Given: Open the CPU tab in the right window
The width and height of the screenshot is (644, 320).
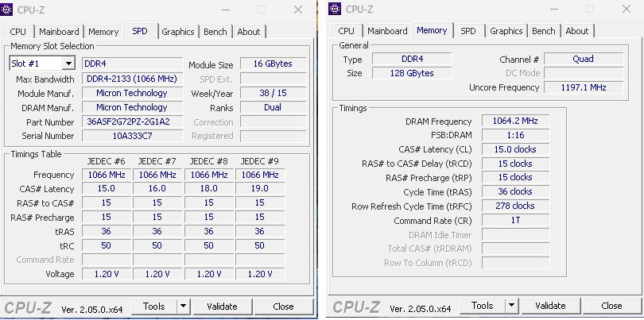Looking at the screenshot, I should (346, 31).
